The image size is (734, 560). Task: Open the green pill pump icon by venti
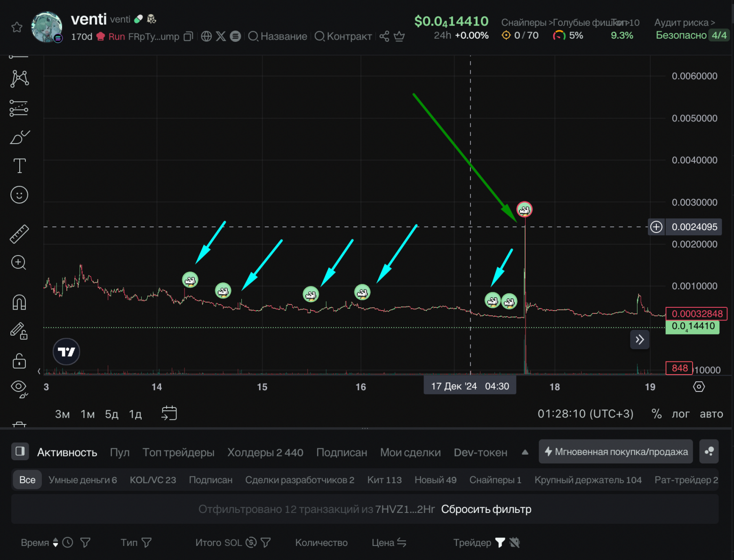coord(138,19)
